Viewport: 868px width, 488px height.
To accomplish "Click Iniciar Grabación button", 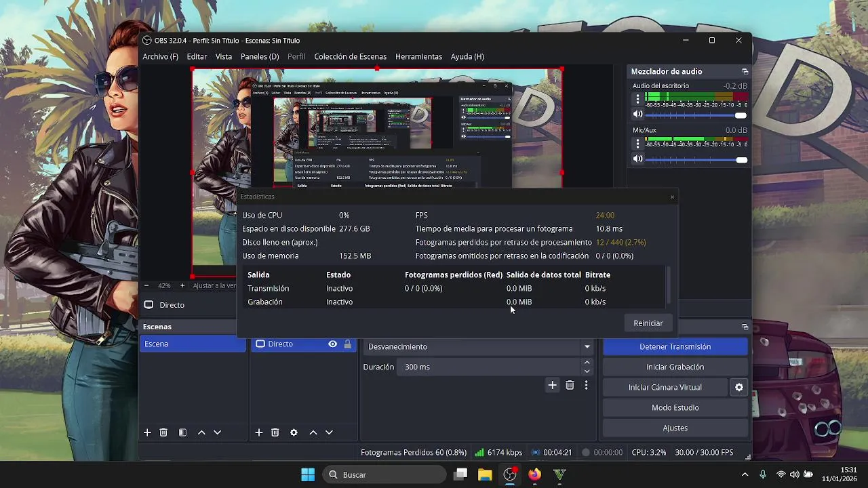I will (x=675, y=367).
